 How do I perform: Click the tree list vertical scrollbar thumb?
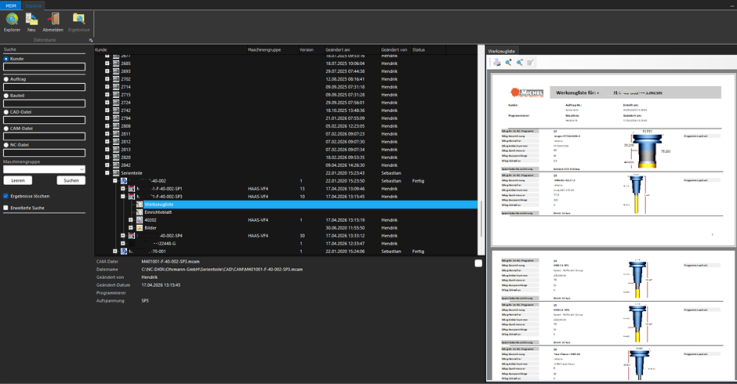point(481,220)
